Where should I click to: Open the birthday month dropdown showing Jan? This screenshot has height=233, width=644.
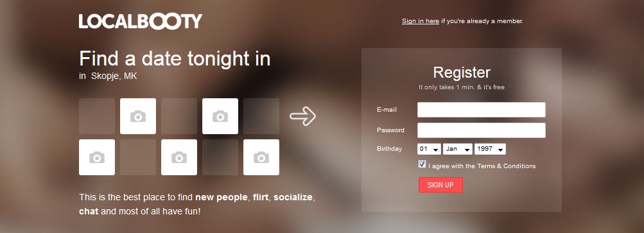458,149
